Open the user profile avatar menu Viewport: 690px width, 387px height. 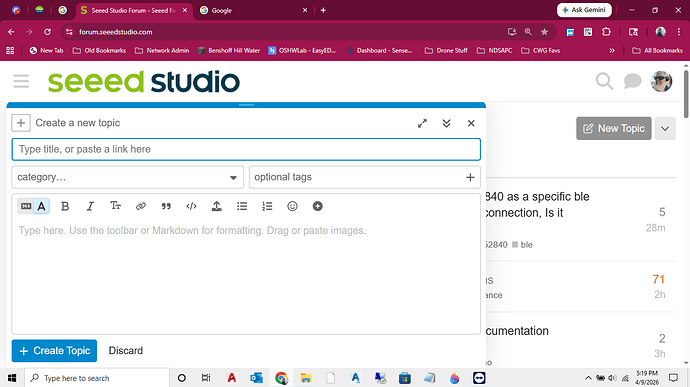pos(661,81)
